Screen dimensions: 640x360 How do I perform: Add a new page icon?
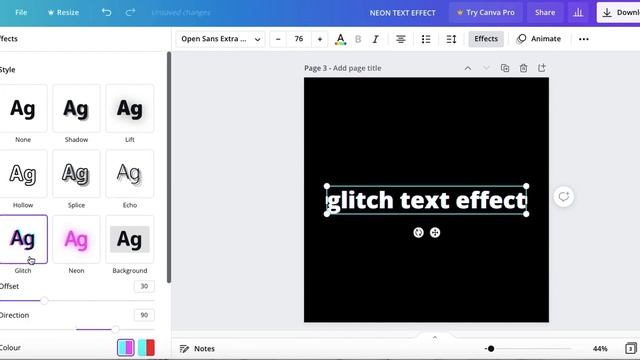point(542,68)
